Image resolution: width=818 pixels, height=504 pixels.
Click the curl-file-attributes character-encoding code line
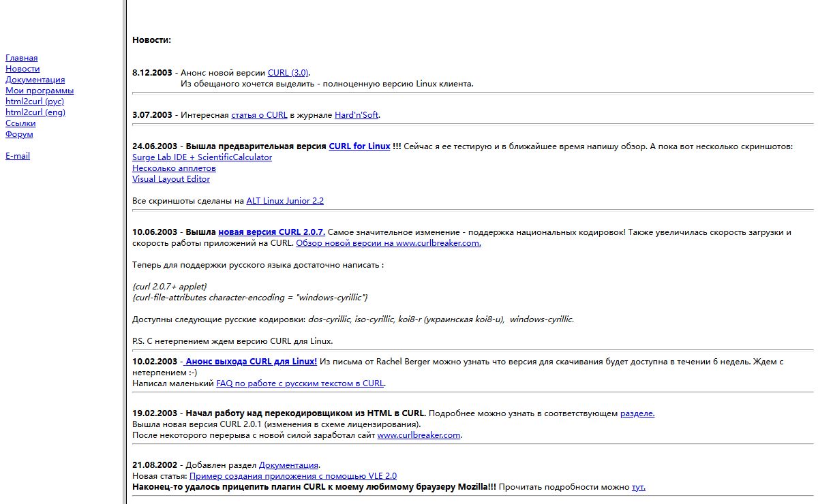coord(250,298)
